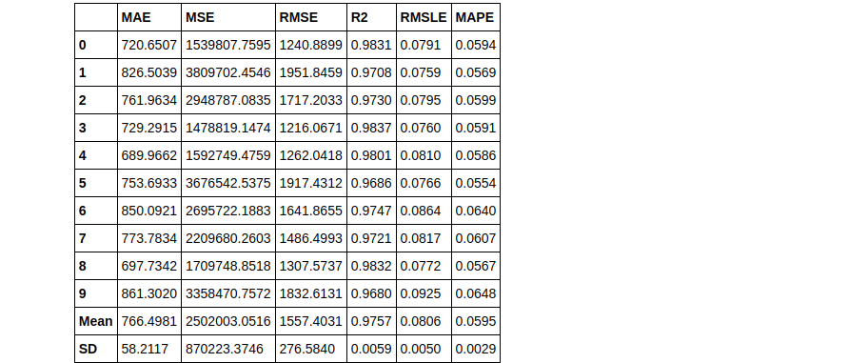Select the Mean row label

pos(96,321)
